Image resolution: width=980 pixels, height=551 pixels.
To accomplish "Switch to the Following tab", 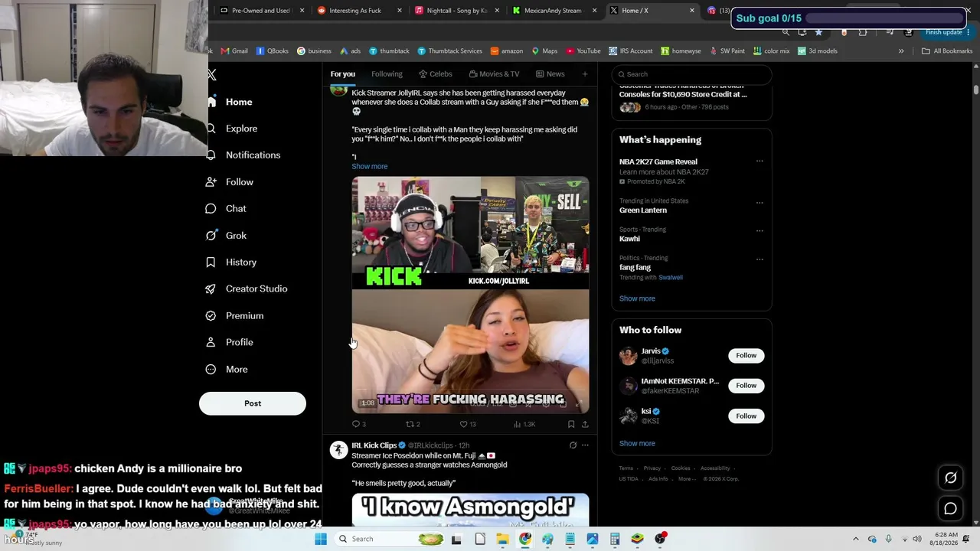I will pyautogui.click(x=387, y=74).
